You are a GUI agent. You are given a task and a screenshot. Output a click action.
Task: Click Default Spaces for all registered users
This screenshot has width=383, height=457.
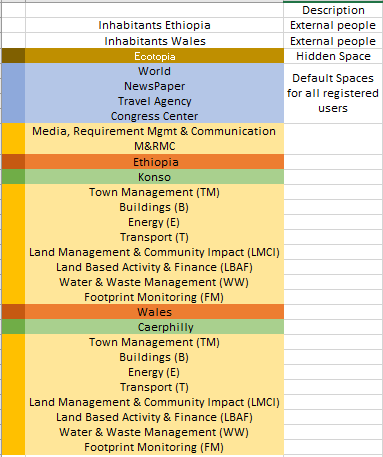(x=333, y=93)
